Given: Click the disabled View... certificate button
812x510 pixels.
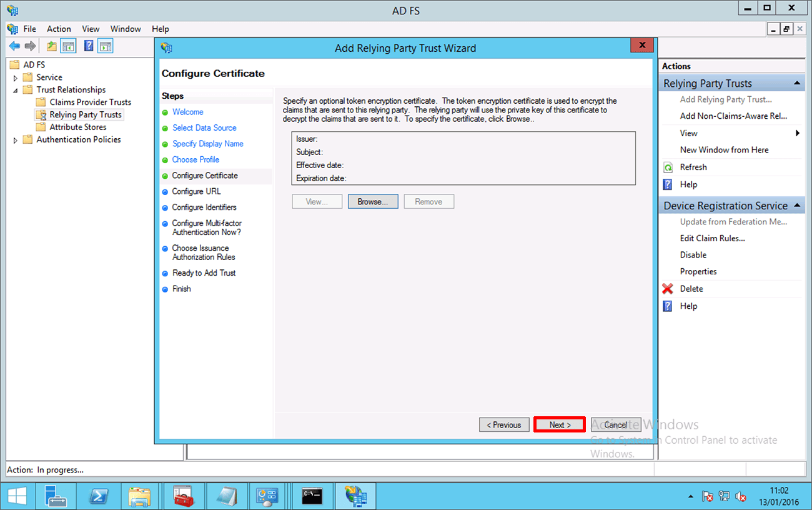Looking at the screenshot, I should [317, 202].
